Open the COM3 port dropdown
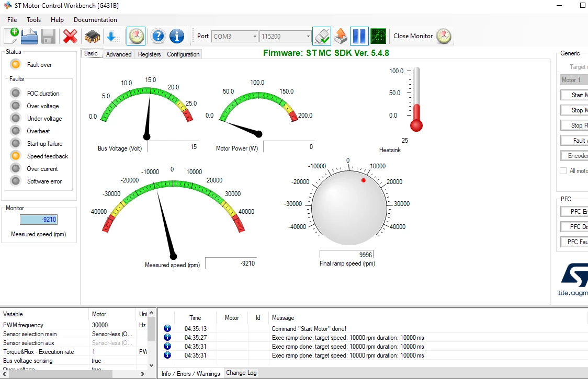The width and height of the screenshot is (588, 379). [x=255, y=37]
